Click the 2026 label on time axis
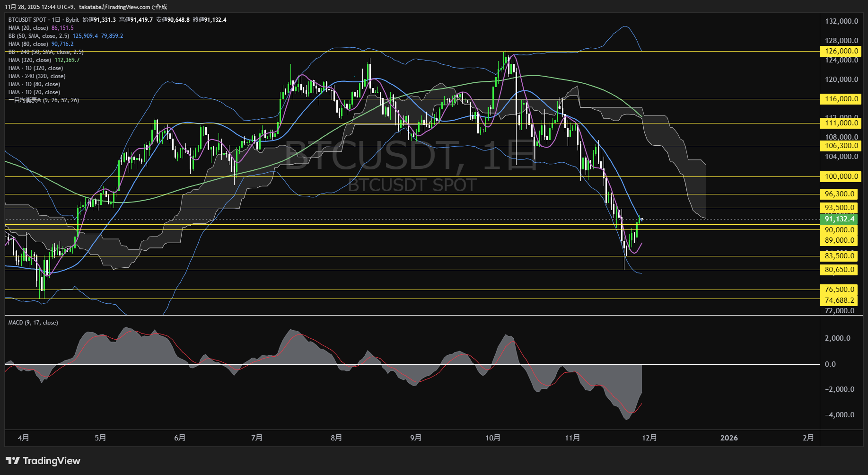Viewport: 868px width, 475px height. click(x=728, y=438)
